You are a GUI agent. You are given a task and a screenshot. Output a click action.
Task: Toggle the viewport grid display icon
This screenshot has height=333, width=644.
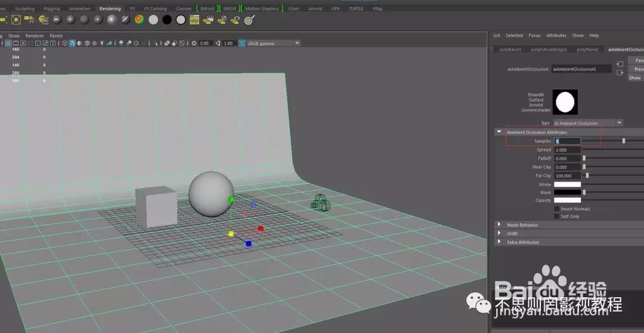pyautogui.click(x=8, y=43)
